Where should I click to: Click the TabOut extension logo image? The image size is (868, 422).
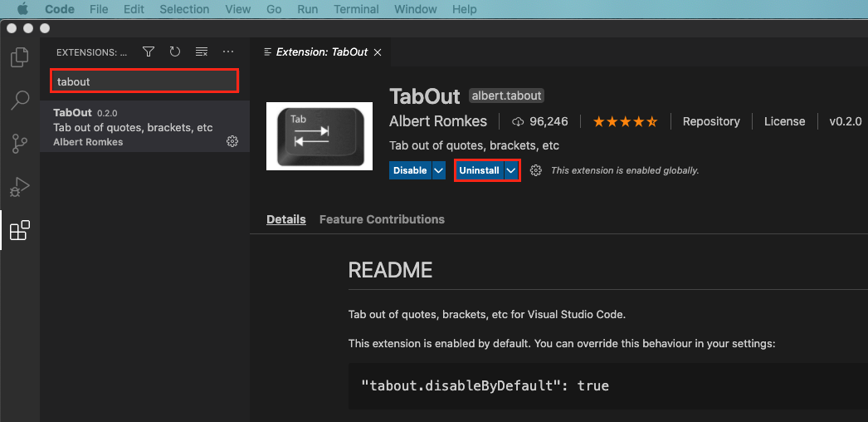coord(319,136)
